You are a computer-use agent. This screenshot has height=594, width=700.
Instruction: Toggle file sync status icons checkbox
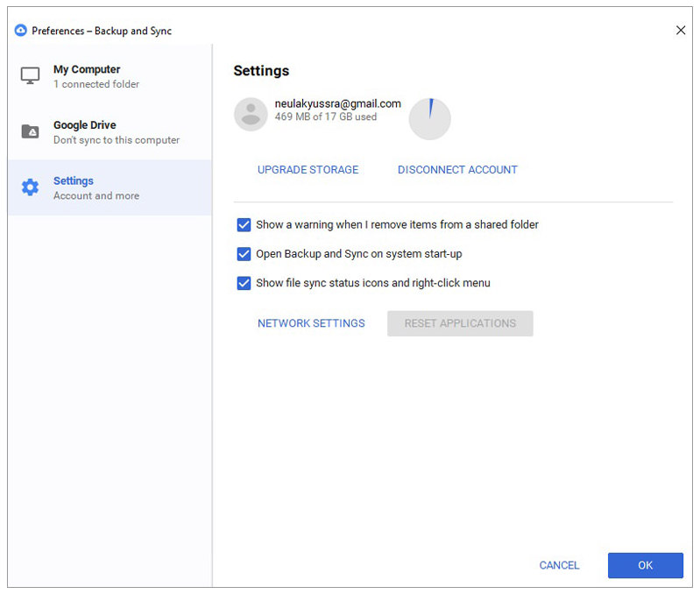pyautogui.click(x=244, y=283)
